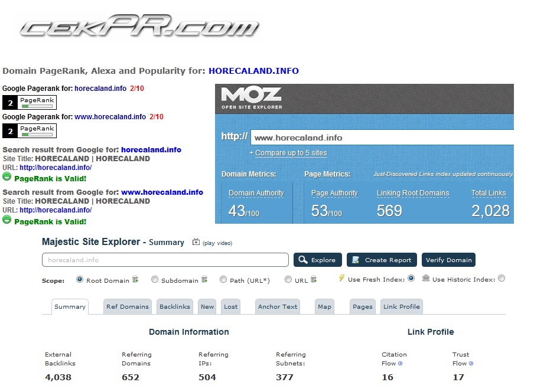Open the Link Profile tab
Viewport: 534px width, 392px height.
click(x=402, y=306)
